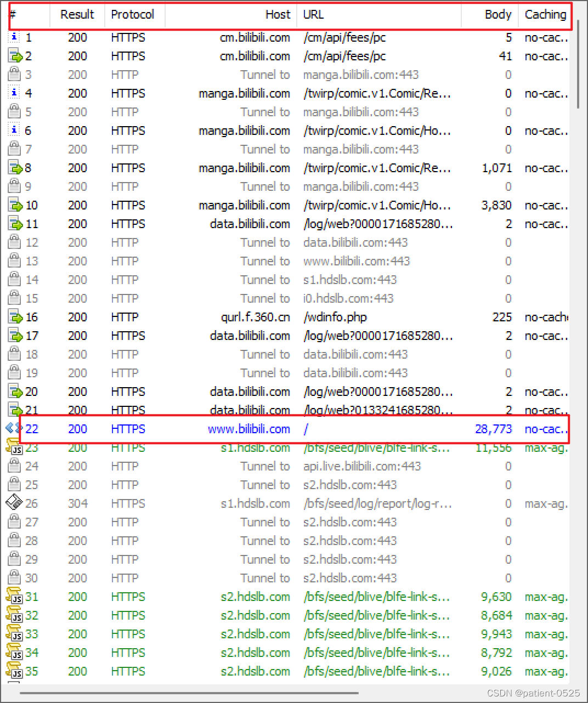Screen dimensions: 588x703
Task: Select body size 11,556 in session 23
Action: coord(493,447)
